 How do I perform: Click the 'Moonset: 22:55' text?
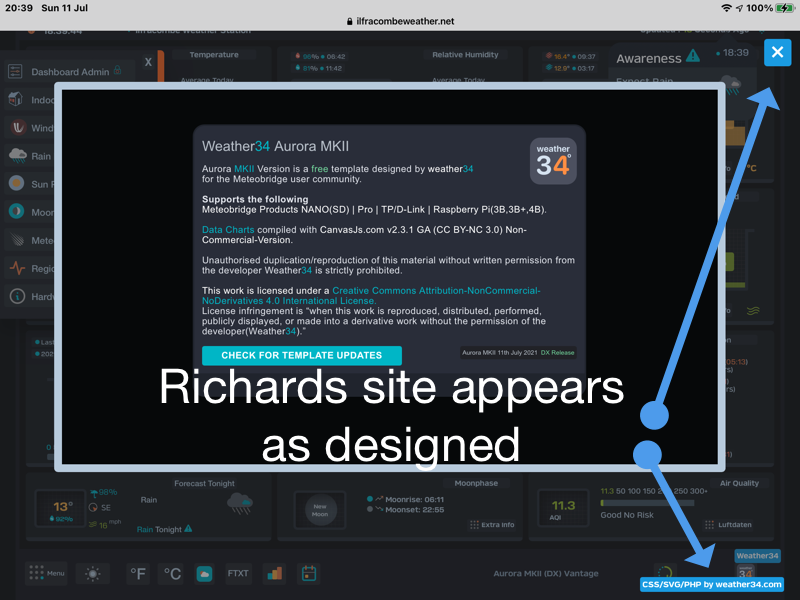coord(414,510)
